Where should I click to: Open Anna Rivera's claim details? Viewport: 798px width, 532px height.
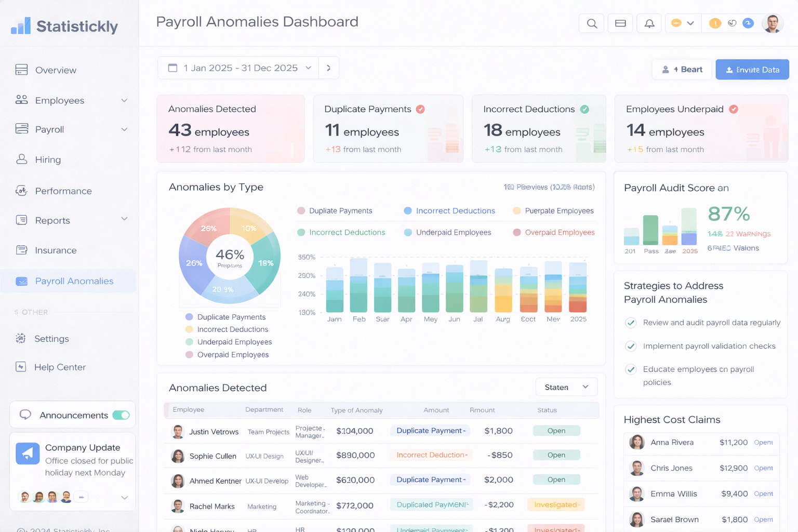[x=763, y=443]
